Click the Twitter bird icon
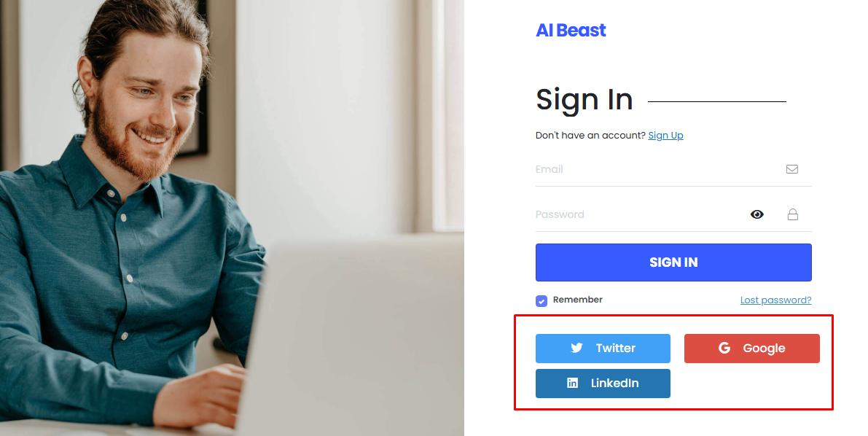The width and height of the screenshot is (868, 436). (576, 348)
